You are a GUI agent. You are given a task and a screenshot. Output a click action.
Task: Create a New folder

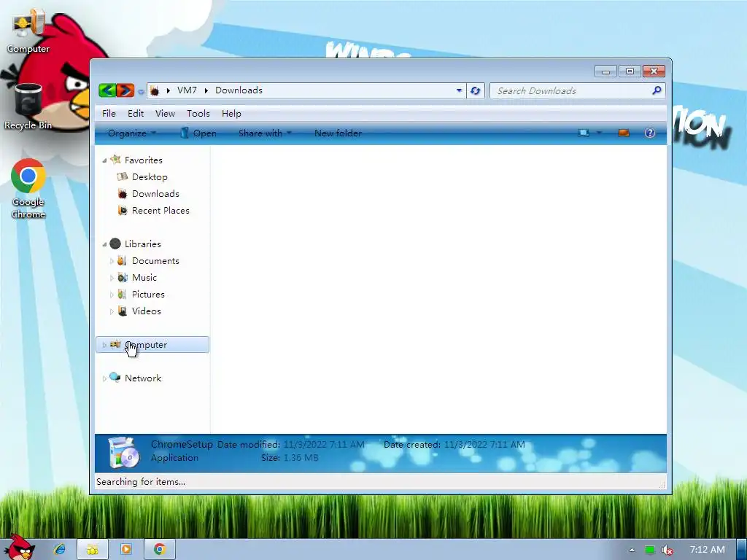click(338, 133)
